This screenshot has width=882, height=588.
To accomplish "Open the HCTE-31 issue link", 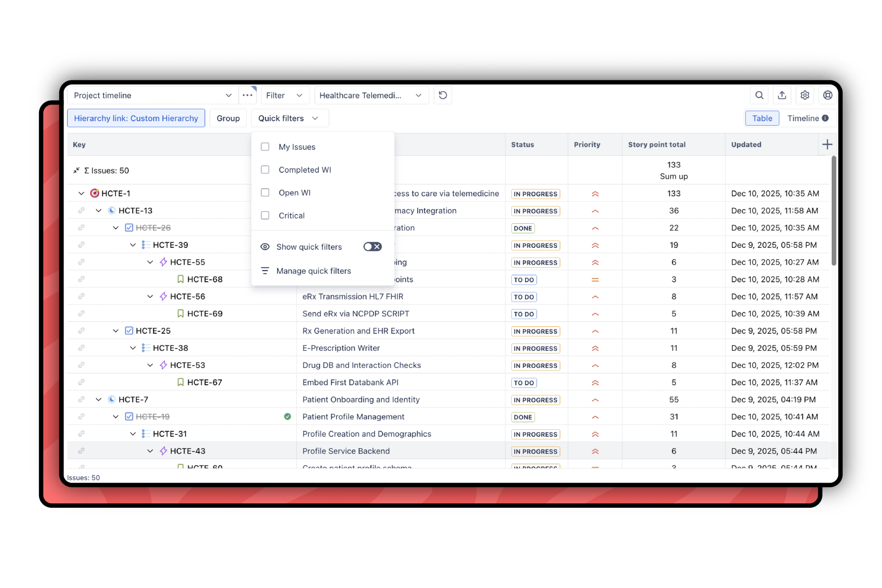I will coord(170,434).
